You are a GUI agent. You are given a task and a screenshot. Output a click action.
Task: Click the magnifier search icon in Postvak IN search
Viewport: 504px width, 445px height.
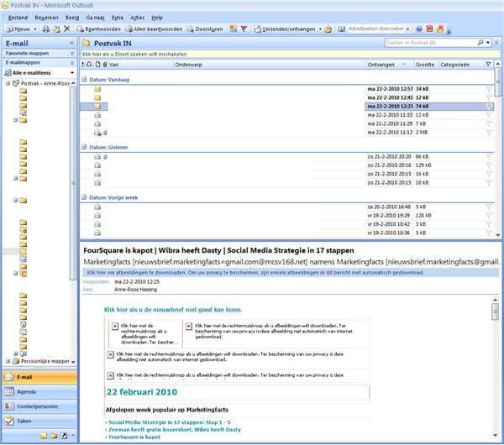coord(480,43)
